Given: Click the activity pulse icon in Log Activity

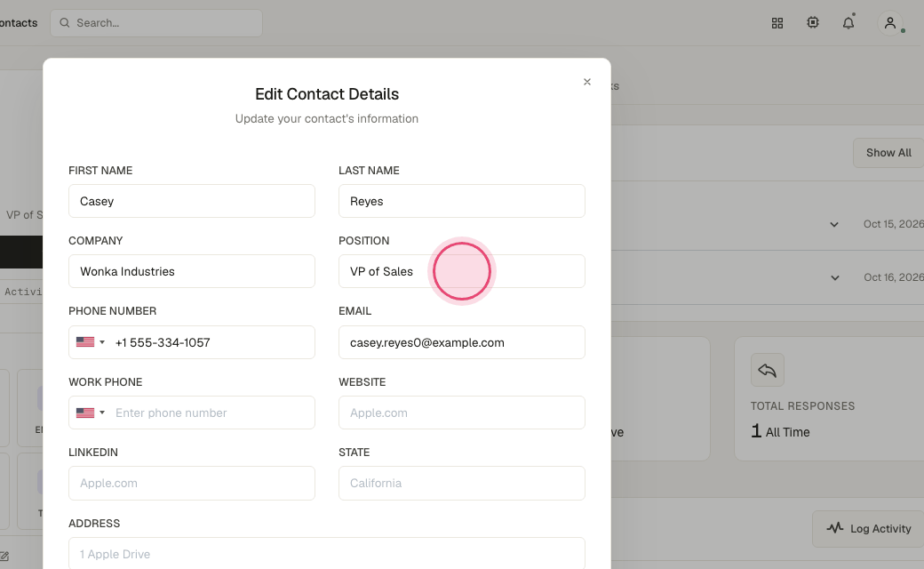Looking at the screenshot, I should pyautogui.click(x=834, y=528).
